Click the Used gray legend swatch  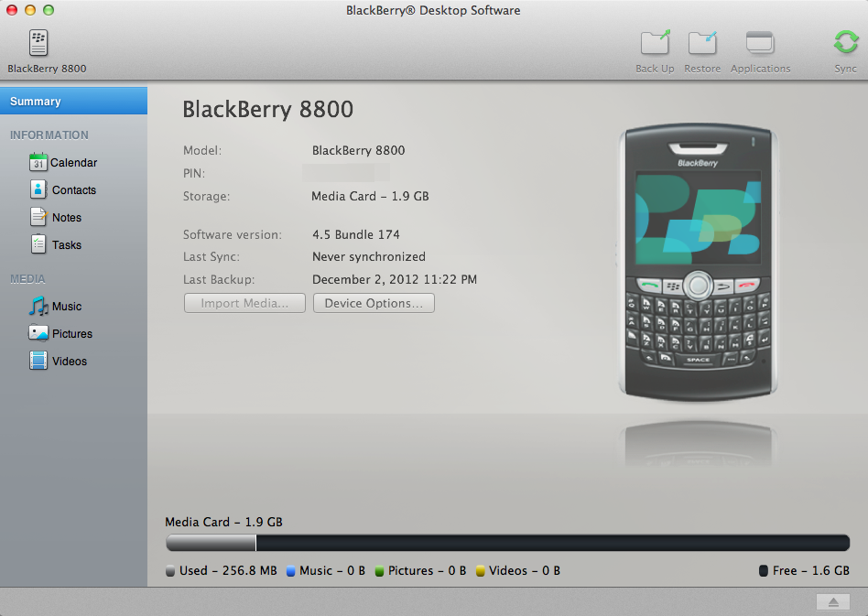point(170,570)
